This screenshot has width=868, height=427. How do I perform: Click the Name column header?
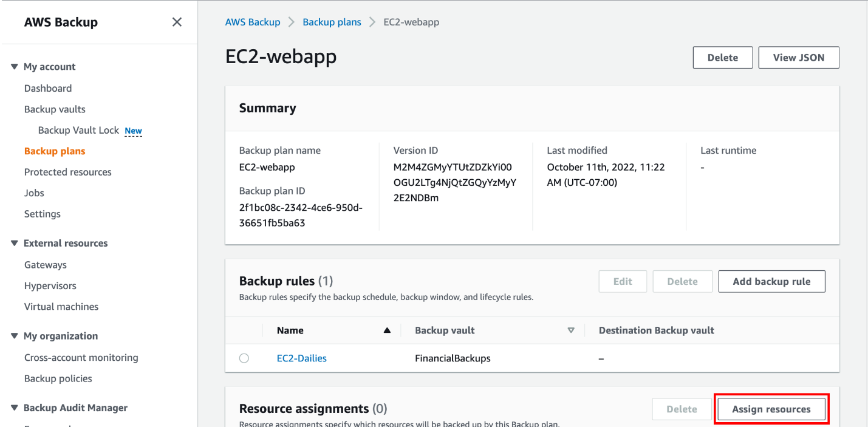(290, 330)
